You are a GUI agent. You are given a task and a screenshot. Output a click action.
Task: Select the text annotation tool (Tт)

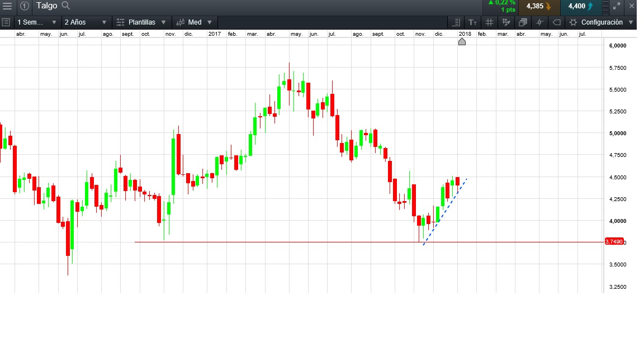473,22
